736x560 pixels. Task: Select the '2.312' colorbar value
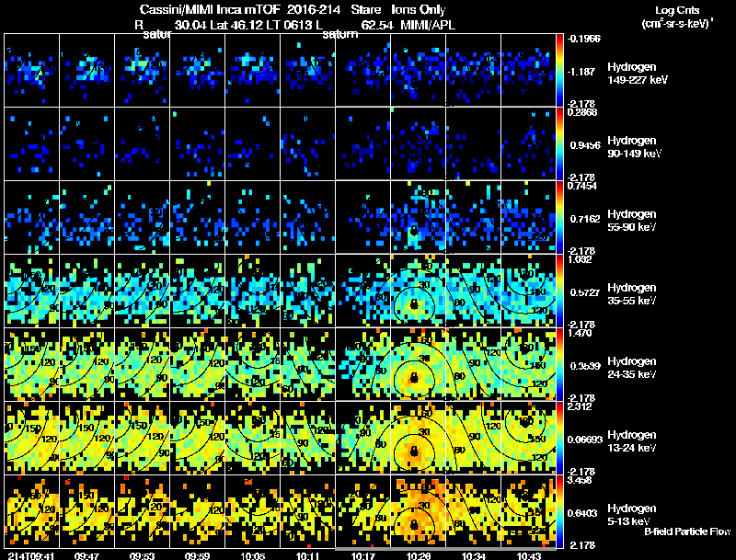pos(580,406)
